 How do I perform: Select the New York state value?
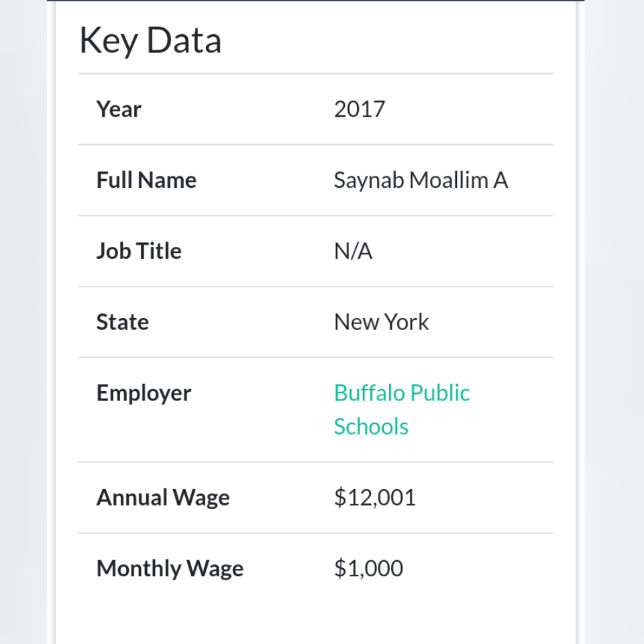381,322
